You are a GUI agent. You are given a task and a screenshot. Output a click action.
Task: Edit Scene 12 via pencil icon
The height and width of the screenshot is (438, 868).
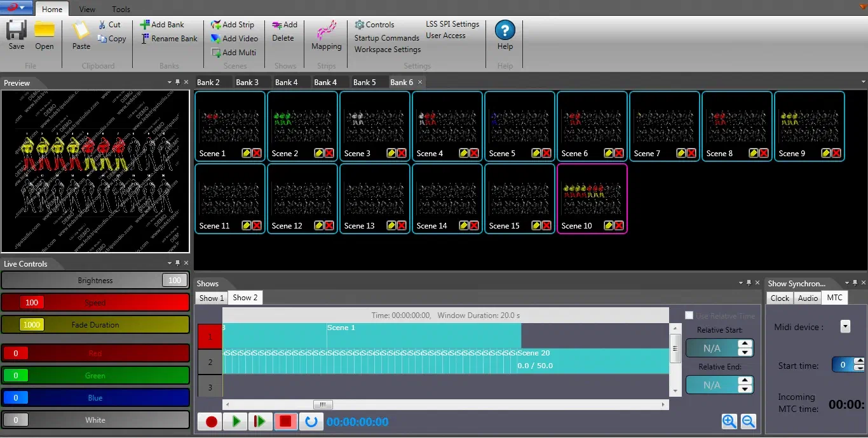[x=318, y=226]
